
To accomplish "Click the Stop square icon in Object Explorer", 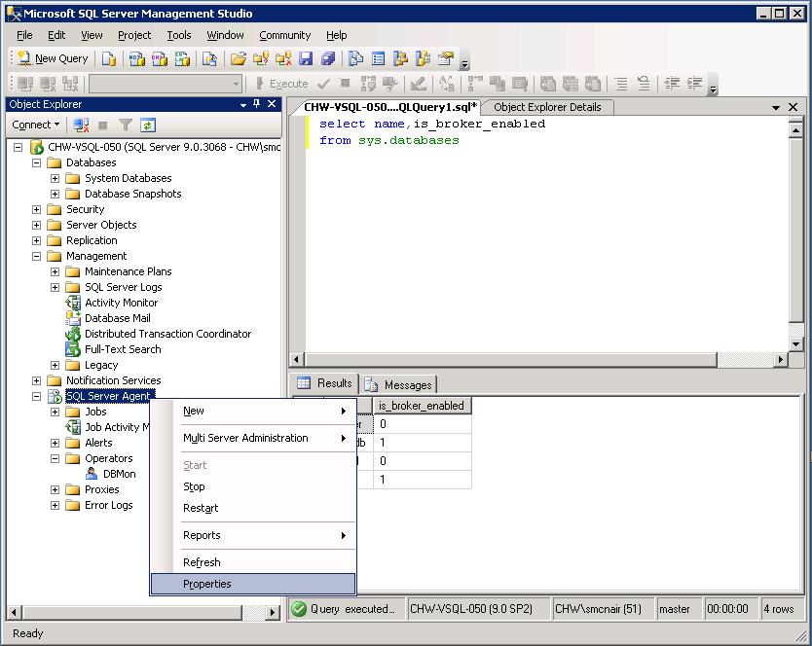I will [103, 125].
